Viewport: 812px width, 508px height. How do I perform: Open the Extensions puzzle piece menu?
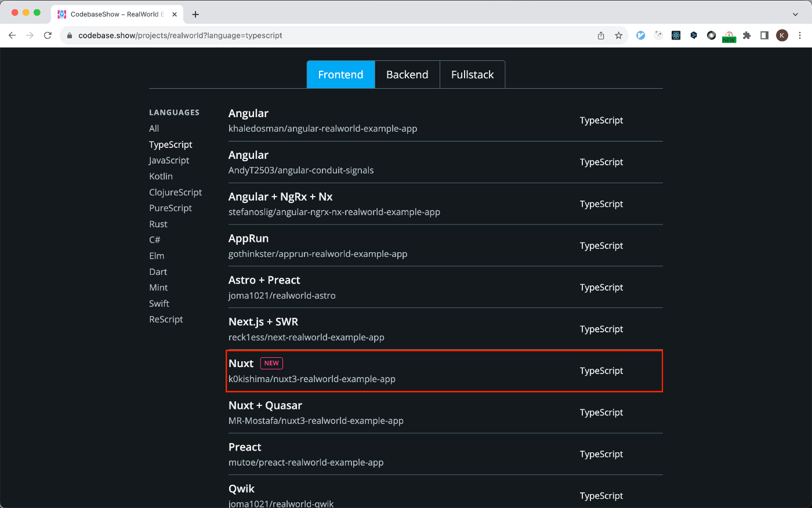747,35
